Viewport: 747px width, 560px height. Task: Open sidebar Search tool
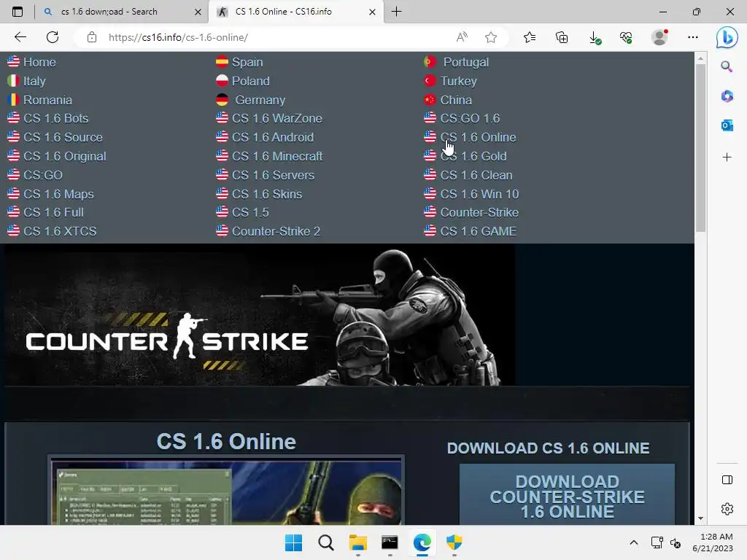tap(727, 66)
